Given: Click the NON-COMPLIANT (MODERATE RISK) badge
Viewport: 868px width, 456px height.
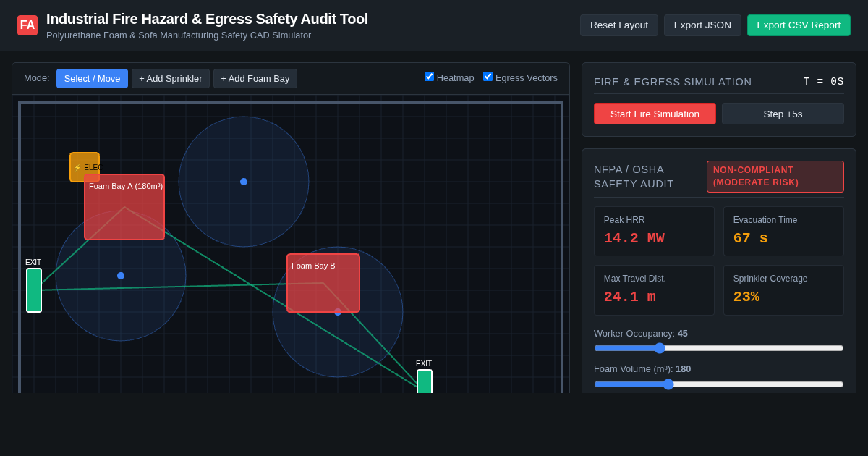Looking at the screenshot, I should point(775,177).
